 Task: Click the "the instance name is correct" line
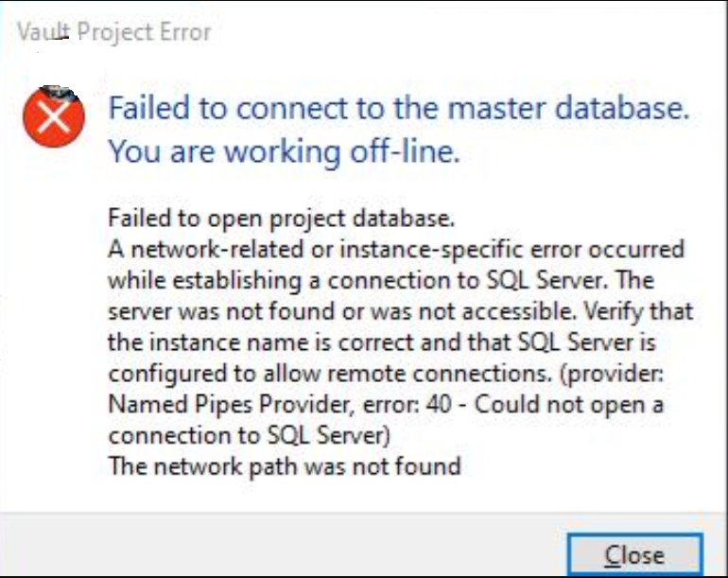pos(284,342)
